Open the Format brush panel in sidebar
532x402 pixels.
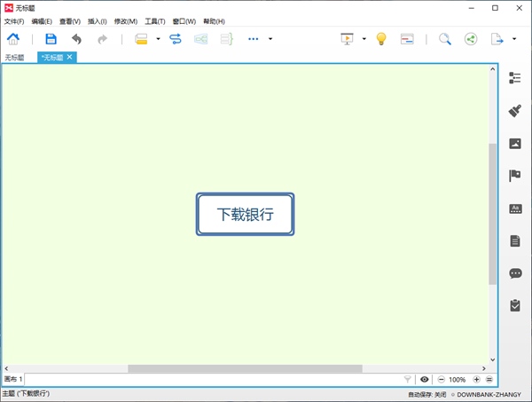(515, 111)
